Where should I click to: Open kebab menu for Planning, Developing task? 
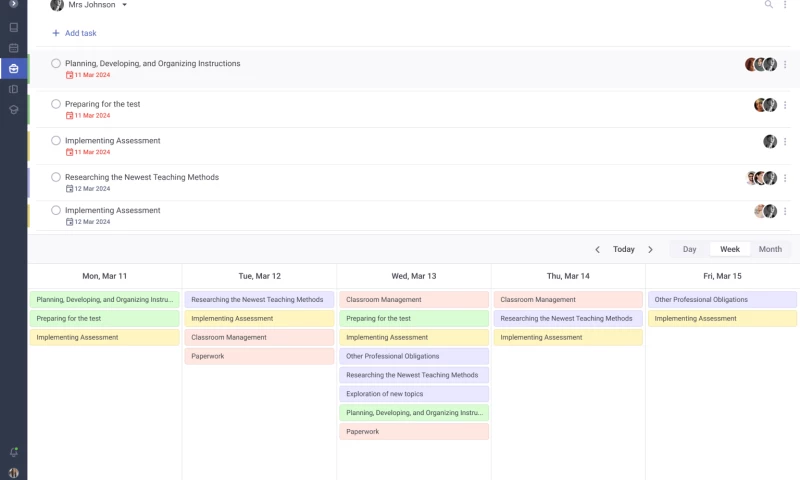785,64
